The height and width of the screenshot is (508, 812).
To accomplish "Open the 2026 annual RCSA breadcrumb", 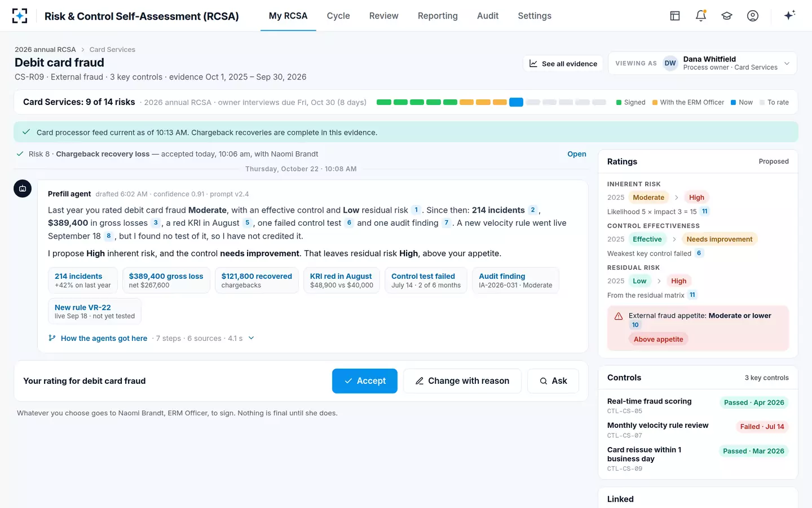I will coord(45,50).
